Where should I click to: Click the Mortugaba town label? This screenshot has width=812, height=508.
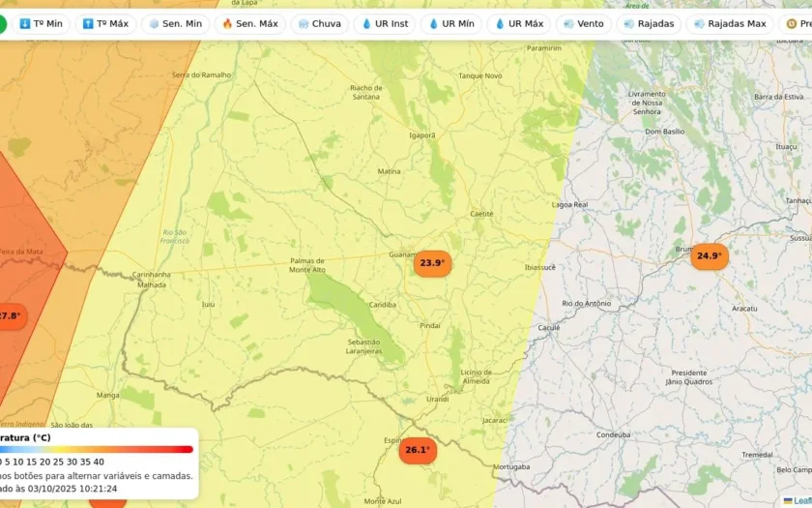(511, 467)
